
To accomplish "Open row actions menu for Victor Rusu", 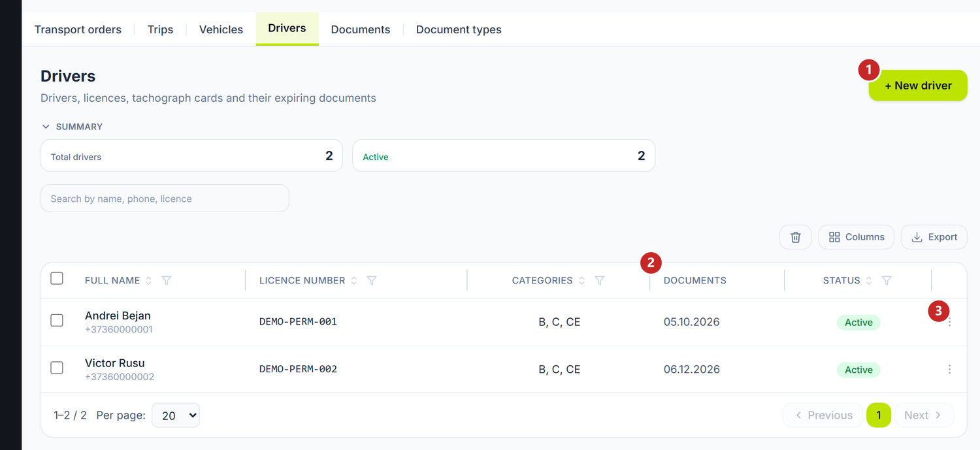I will pyautogui.click(x=949, y=369).
